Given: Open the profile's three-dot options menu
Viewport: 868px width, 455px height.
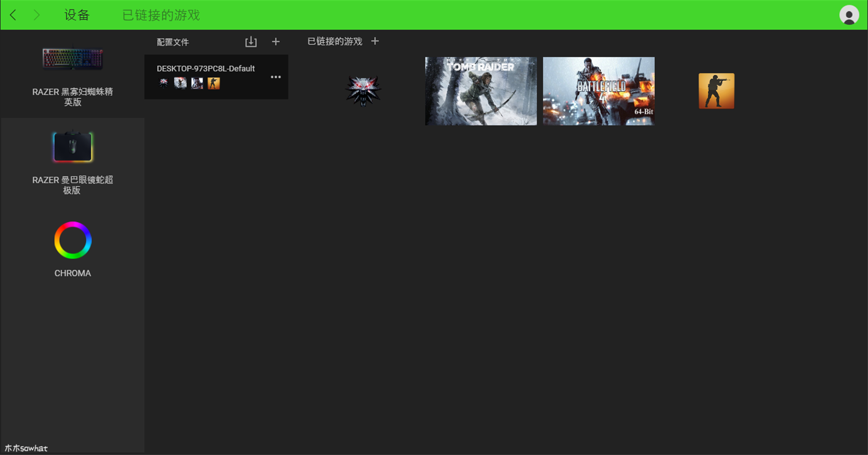Looking at the screenshot, I should tap(276, 77).
